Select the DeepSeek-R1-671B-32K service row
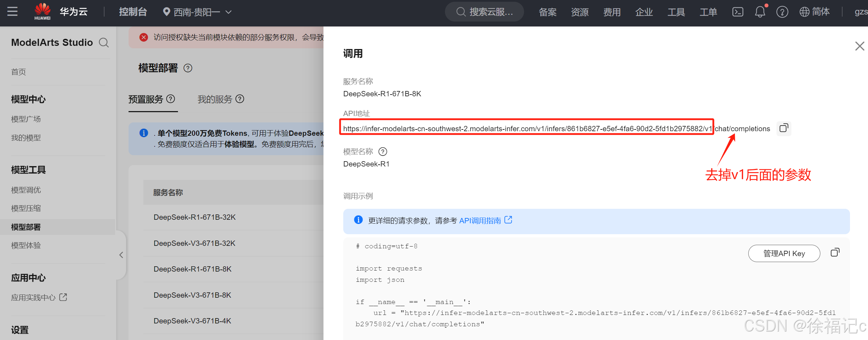Screen dimensions: 868x340 click(233, 217)
